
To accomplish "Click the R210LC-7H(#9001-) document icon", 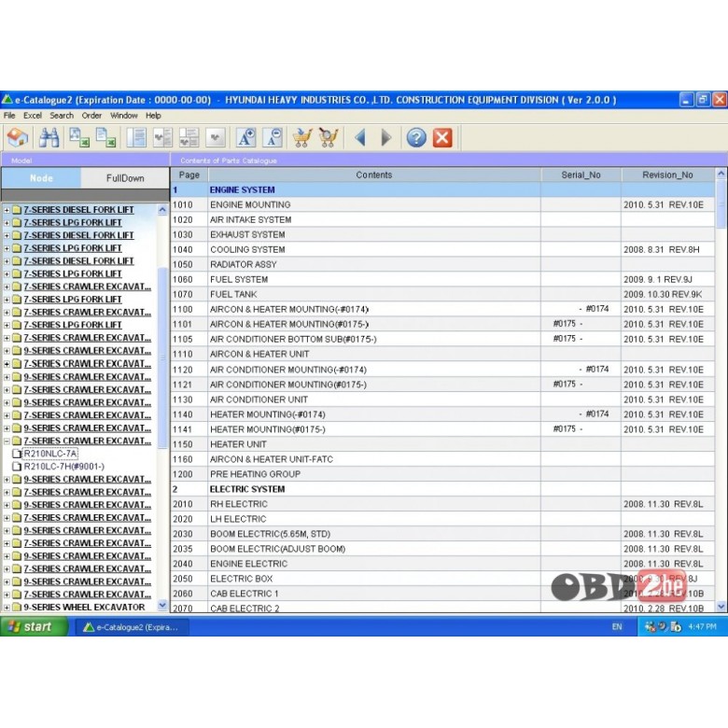I will (17, 466).
